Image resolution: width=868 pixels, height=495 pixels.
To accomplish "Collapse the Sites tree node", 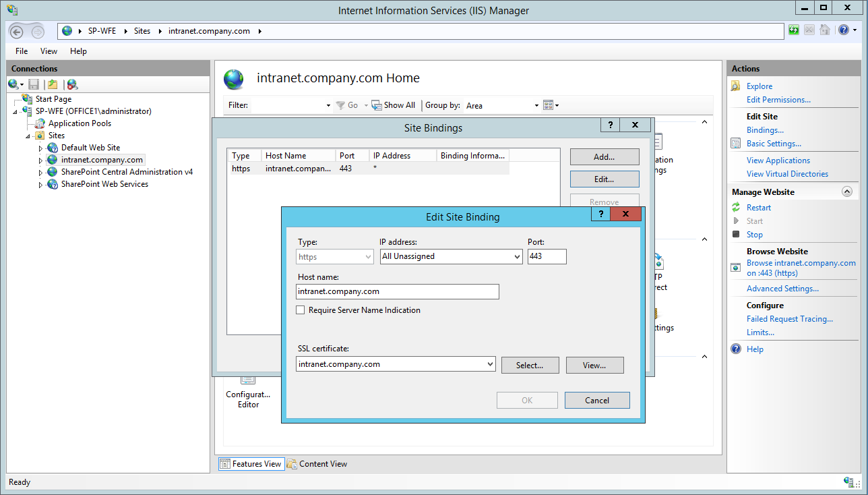I will (28, 136).
